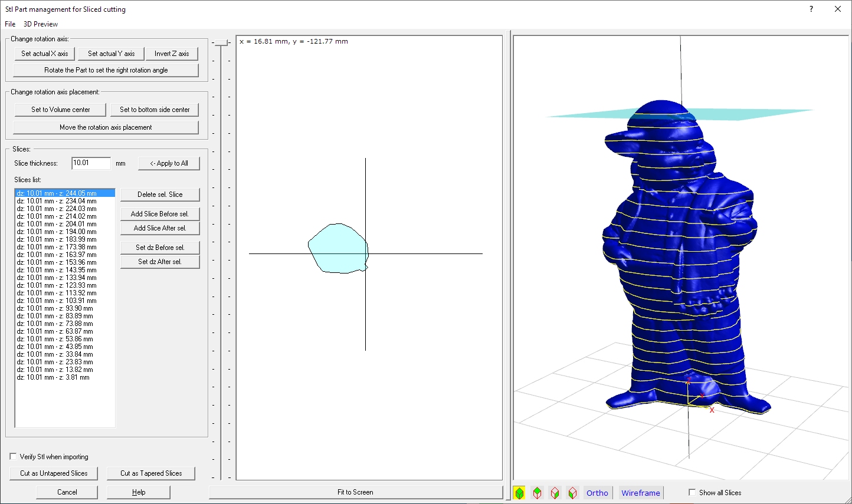Select slice row z: 163.97 mm
Viewport: 852px width, 504px height.
click(65, 255)
